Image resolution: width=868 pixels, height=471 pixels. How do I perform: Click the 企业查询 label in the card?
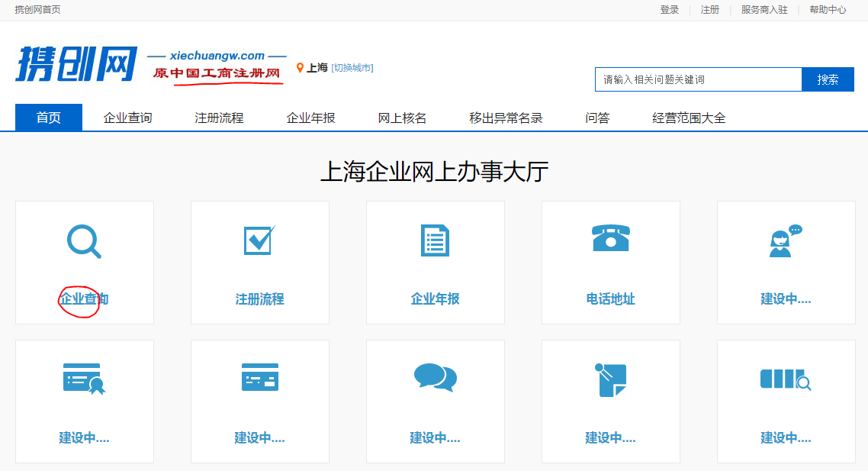[x=84, y=299]
